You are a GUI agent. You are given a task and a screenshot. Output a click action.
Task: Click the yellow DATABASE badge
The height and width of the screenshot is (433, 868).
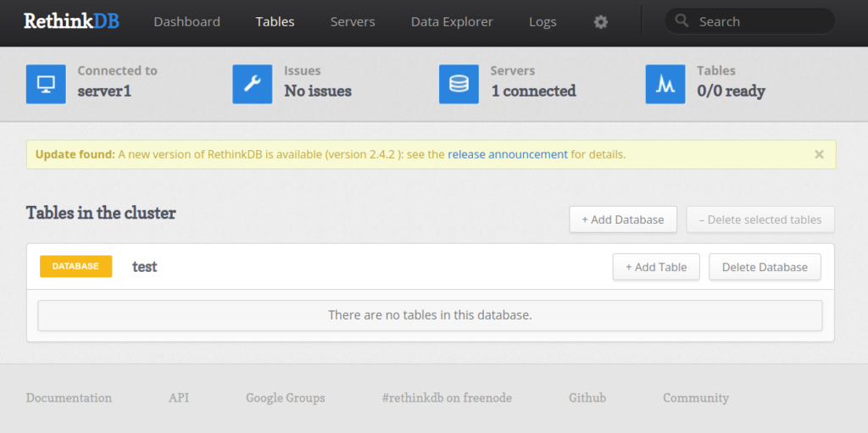(x=75, y=266)
